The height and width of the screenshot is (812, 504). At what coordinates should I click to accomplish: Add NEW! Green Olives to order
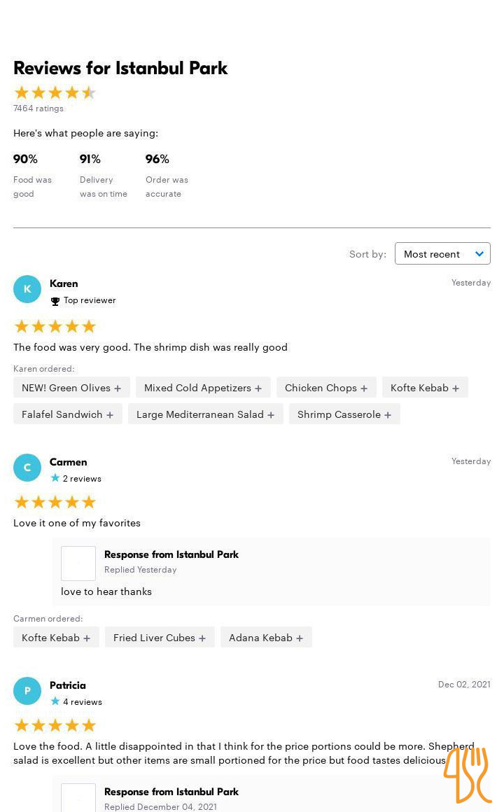point(71,388)
